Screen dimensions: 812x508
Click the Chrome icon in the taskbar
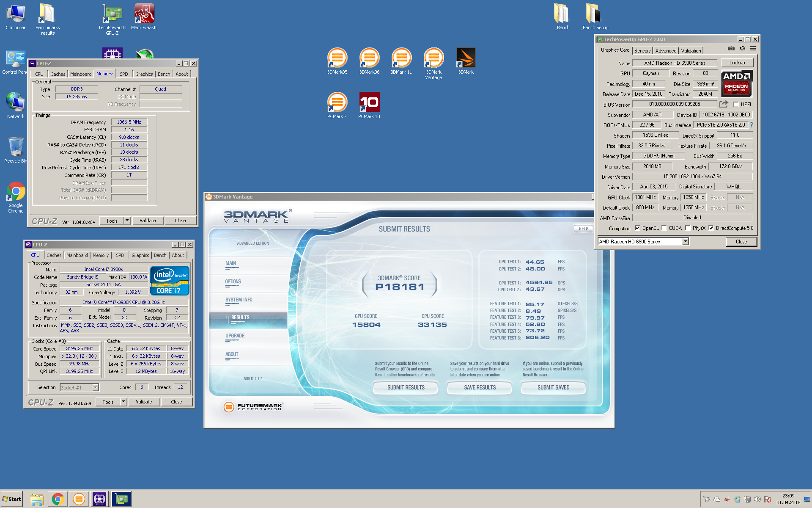pos(58,499)
